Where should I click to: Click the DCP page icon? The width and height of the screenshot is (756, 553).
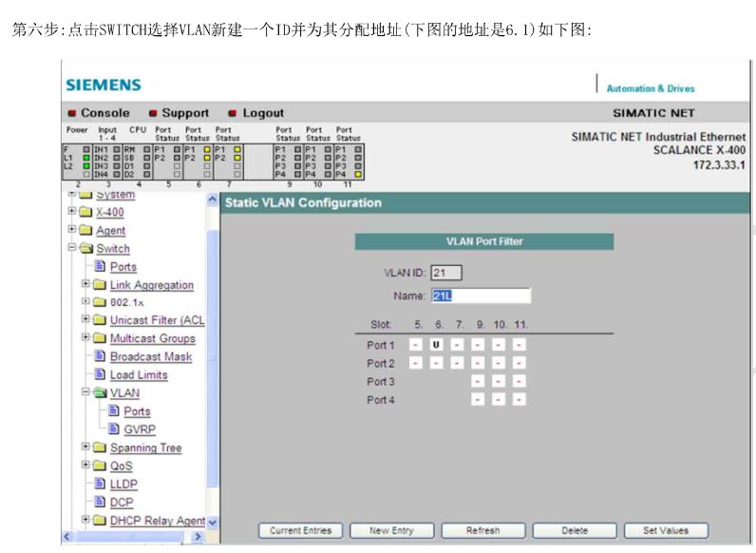(100, 502)
